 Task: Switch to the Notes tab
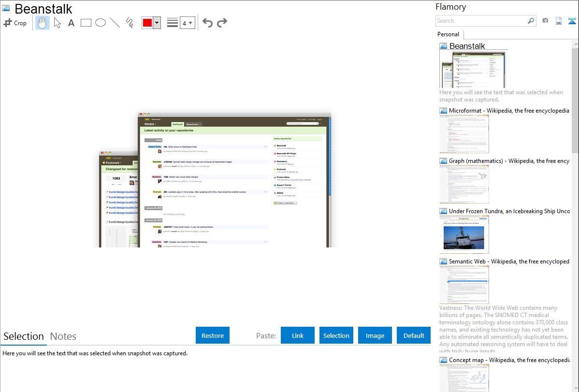63,336
